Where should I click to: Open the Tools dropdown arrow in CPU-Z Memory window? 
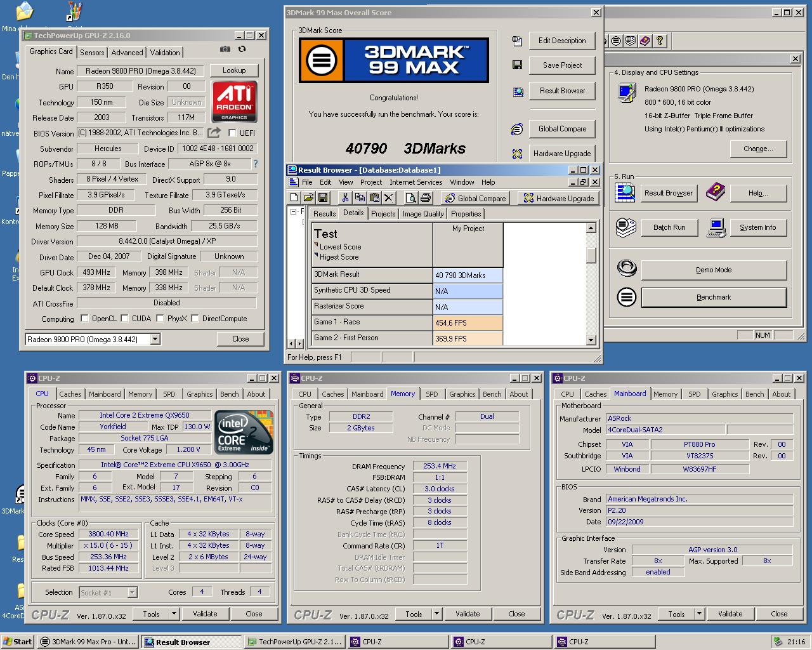436,614
